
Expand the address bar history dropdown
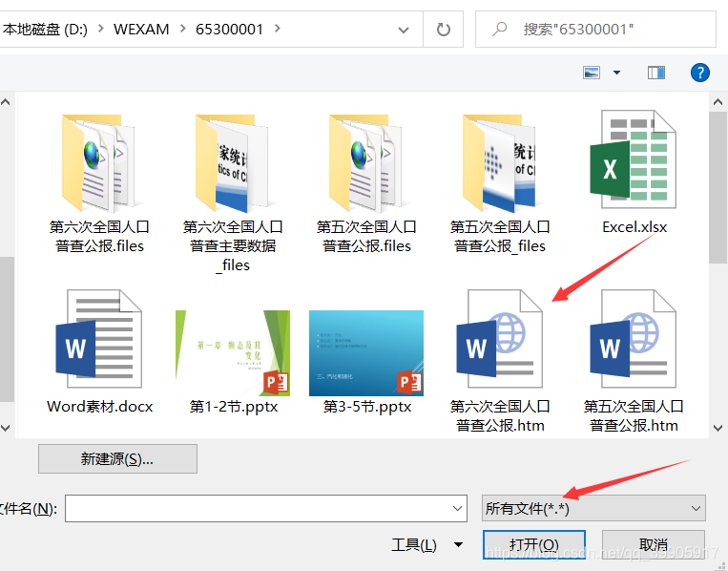point(404,31)
